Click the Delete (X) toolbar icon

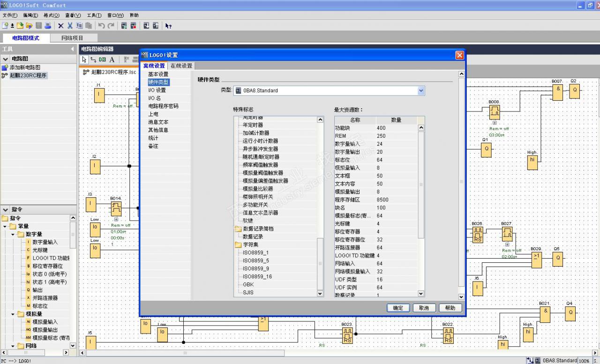[x=60, y=26]
